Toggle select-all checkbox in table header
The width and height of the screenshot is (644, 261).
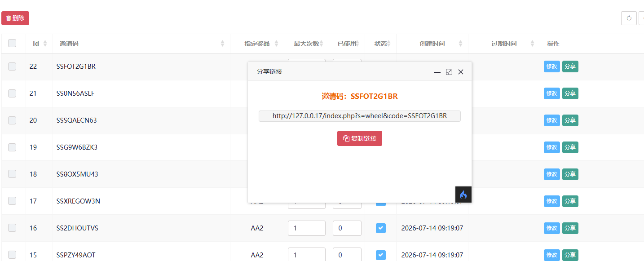pyautogui.click(x=12, y=43)
